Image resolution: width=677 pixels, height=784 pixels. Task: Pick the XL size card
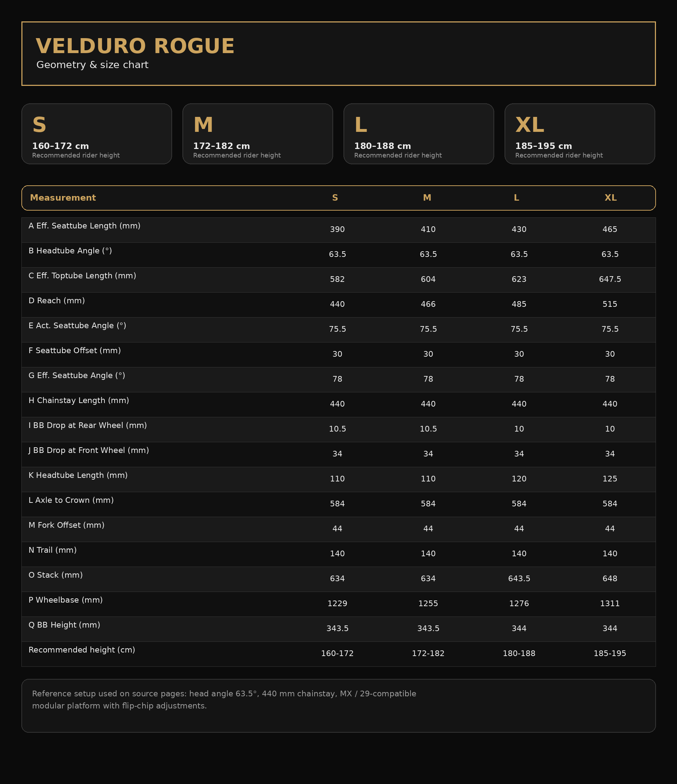[x=579, y=134]
